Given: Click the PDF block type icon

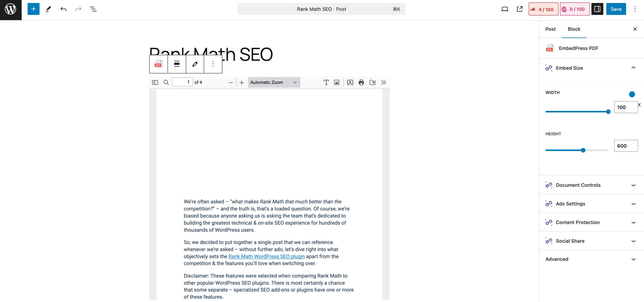Looking at the screenshot, I should click(158, 64).
